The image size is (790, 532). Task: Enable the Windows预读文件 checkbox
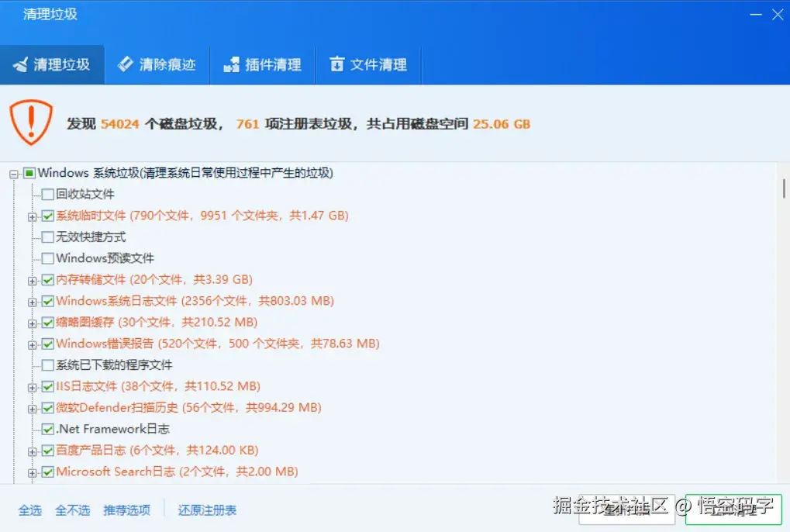point(48,258)
